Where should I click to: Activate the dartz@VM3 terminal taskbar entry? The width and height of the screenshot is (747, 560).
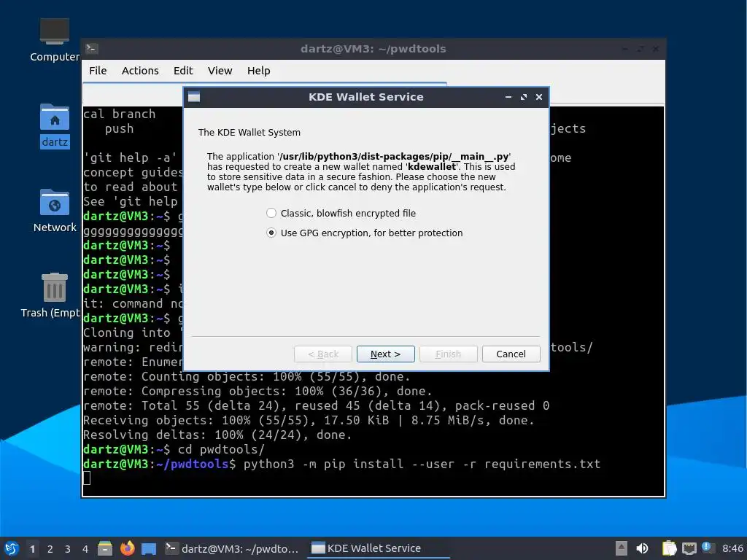[232, 548]
